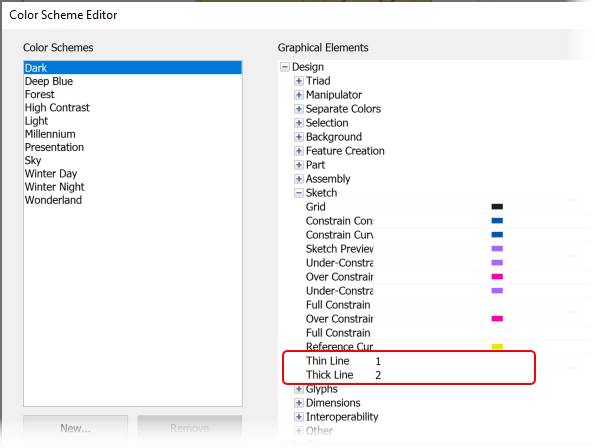Select the Interoperability tree label

tap(342, 417)
